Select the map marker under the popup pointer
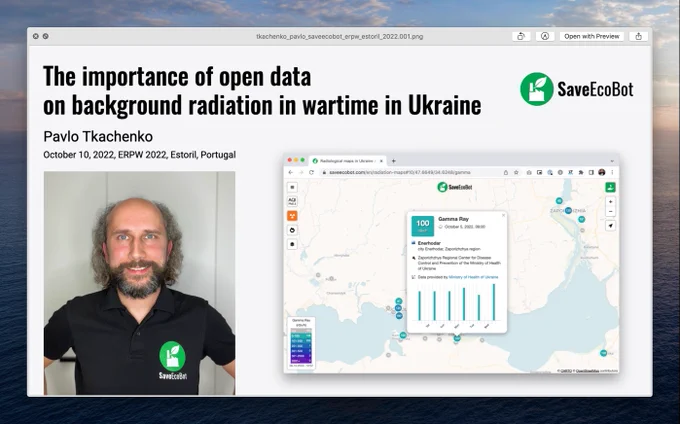 (x=457, y=339)
